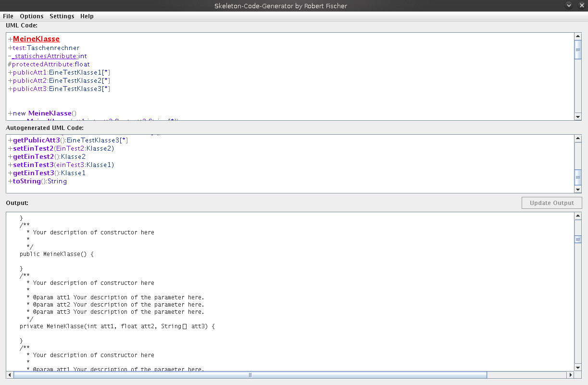The height and width of the screenshot is (385, 588).
Task: Click down arrow of Autogenerated UML Code scrollbar
Action: pyautogui.click(x=578, y=190)
